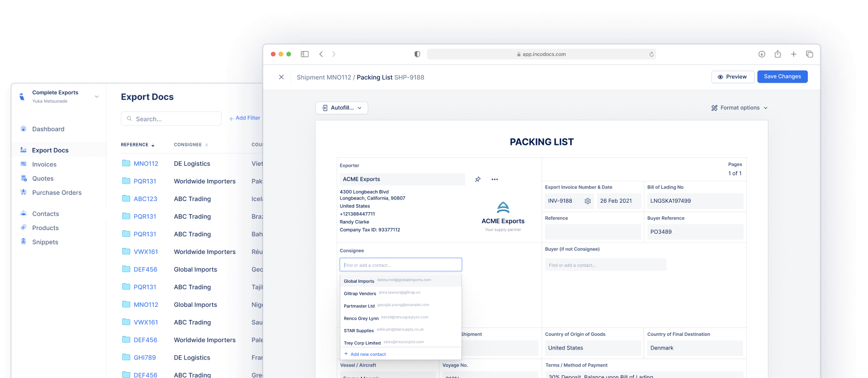Open a new browser tab with plus icon
The image size is (868, 378).
[x=793, y=54]
